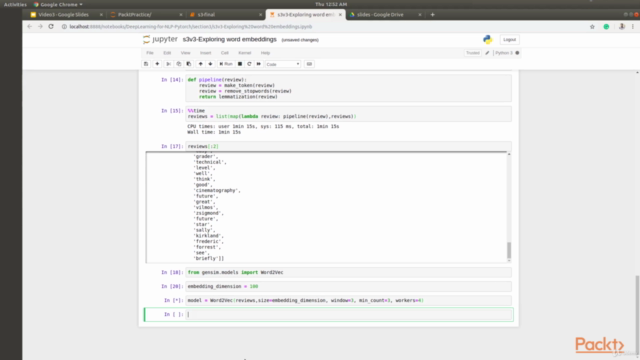Click the Jupyter logo
Viewport: 640px width, 360px height.
(x=160, y=39)
